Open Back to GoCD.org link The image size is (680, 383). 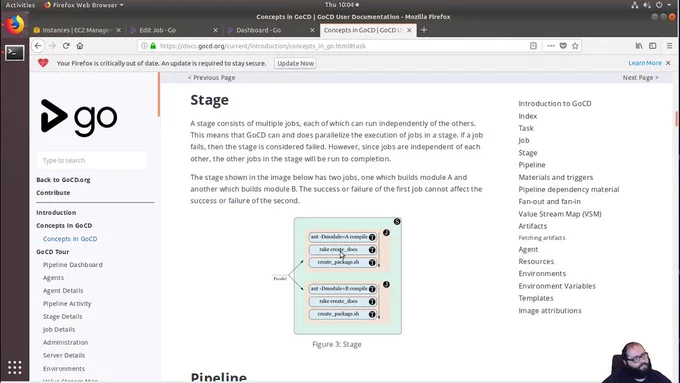[63, 180]
